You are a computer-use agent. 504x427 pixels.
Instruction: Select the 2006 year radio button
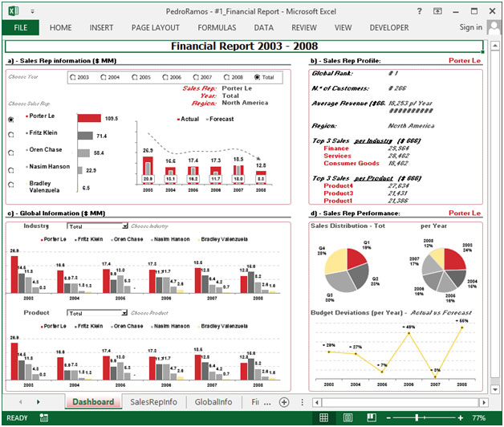(x=165, y=77)
